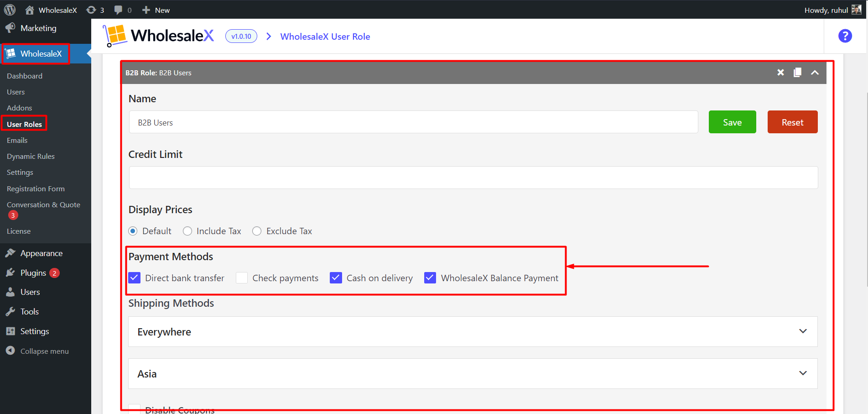Open WholesaleX Settings submenu
The image size is (868, 414).
(x=20, y=173)
